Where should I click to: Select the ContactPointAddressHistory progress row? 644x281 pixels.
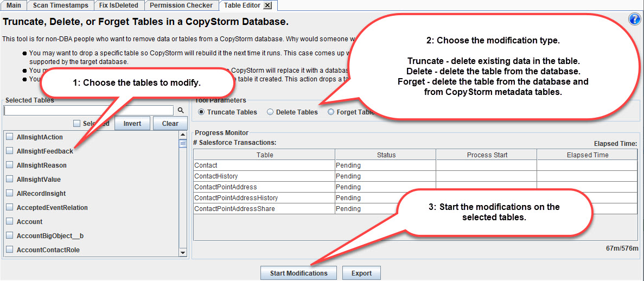[416, 197]
